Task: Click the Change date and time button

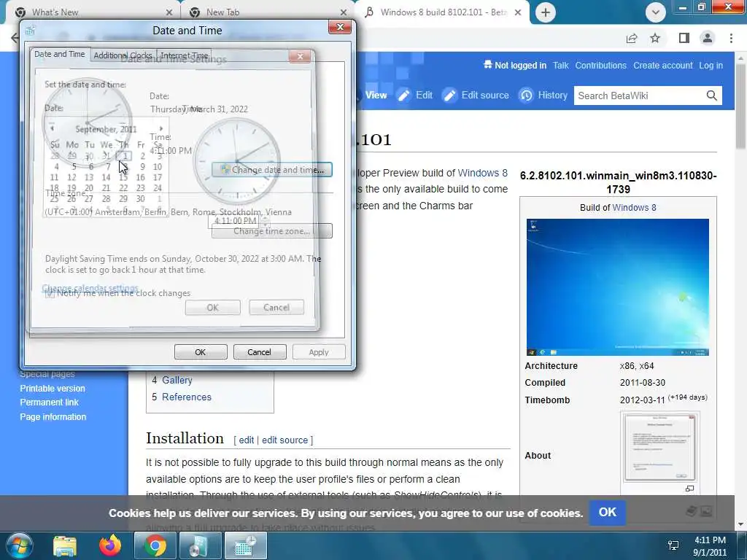Action: [272, 170]
